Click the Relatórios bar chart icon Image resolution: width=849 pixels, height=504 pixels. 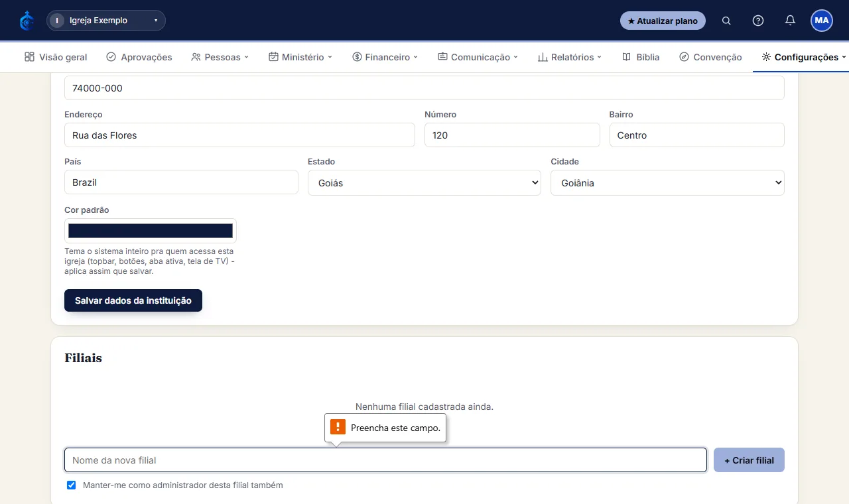click(543, 57)
